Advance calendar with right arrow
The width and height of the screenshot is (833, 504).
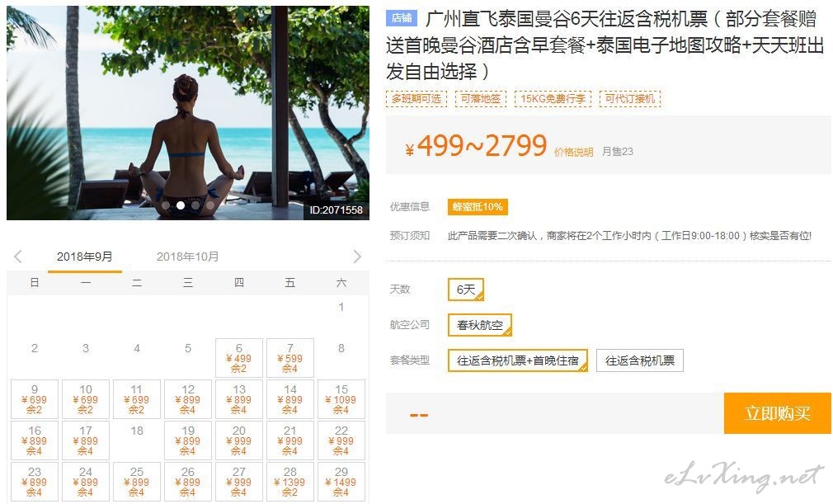[357, 257]
